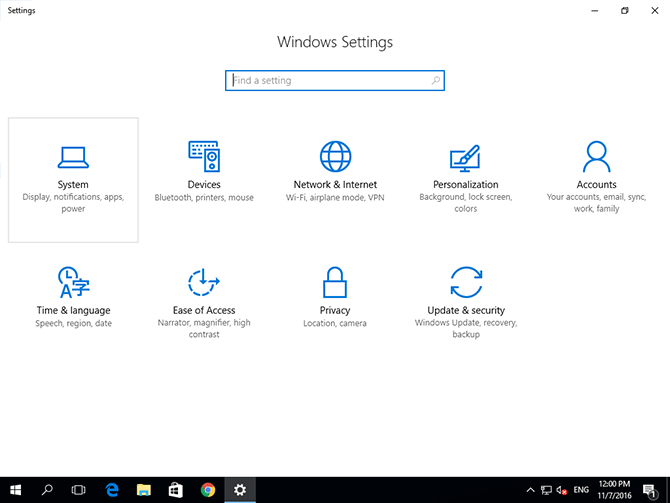Screen dimensions: 670x503
Task: Click the Time & language label
Action: point(73,310)
